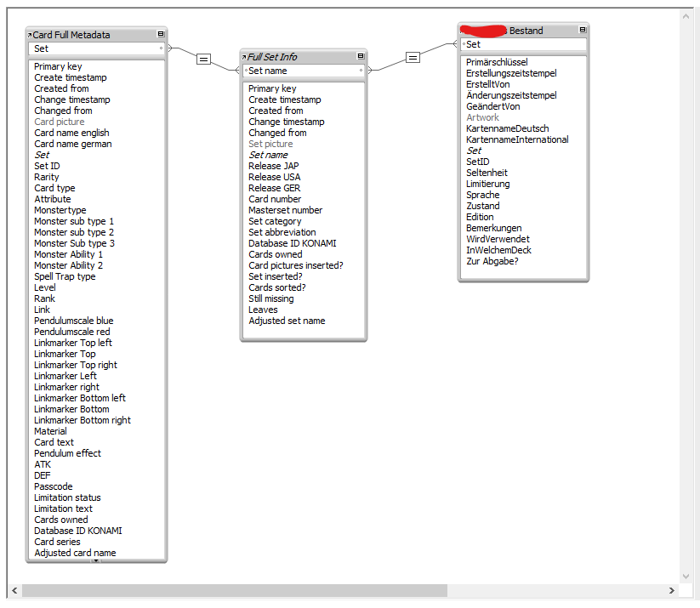Select the Release GER field
This screenshot has width=700, height=608.
275,188
